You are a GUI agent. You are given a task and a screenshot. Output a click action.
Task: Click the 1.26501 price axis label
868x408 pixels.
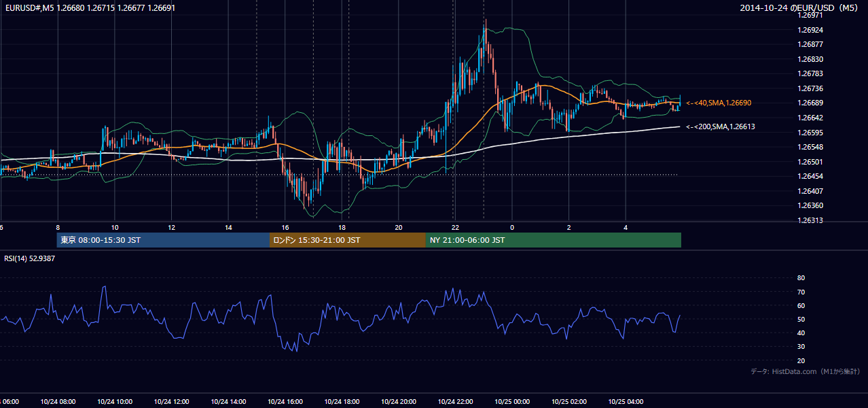coord(810,162)
